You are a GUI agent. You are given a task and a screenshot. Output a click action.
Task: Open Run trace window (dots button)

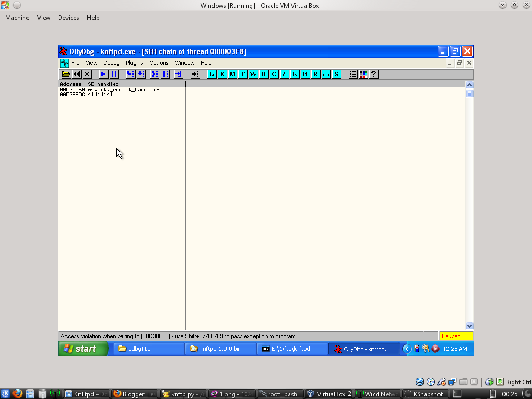326,74
